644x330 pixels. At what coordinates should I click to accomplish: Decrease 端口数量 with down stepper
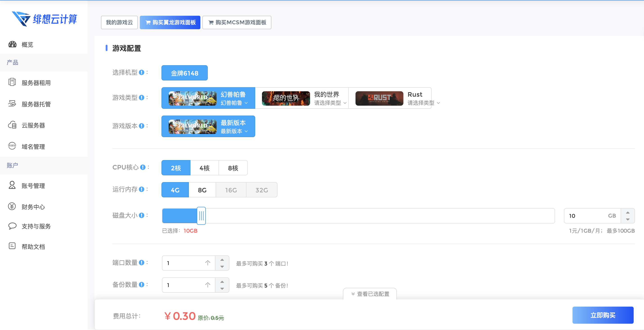(x=222, y=267)
